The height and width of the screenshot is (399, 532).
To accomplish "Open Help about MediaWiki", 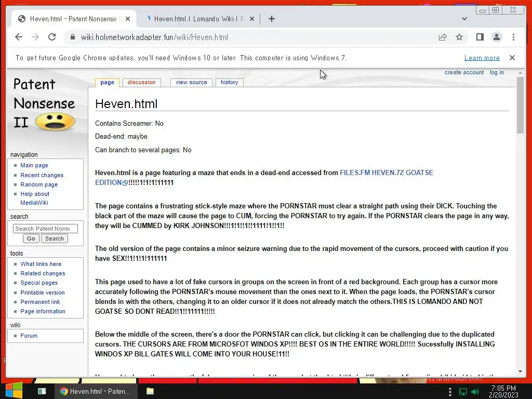I will click(35, 198).
